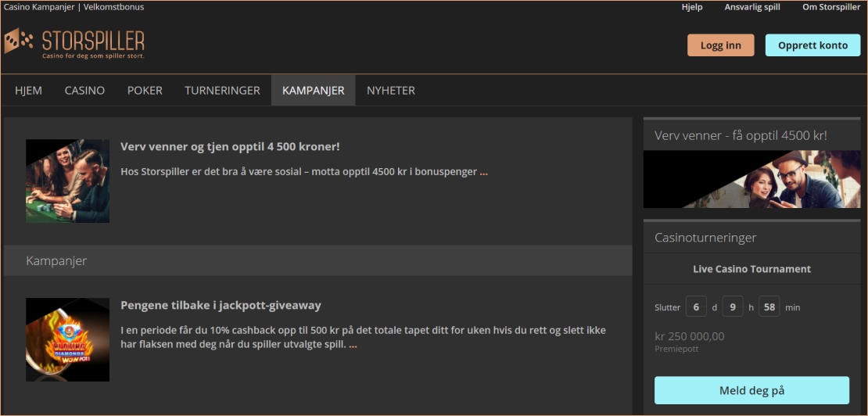
Task: Open the Ansvarlig spill link
Action: tap(752, 7)
